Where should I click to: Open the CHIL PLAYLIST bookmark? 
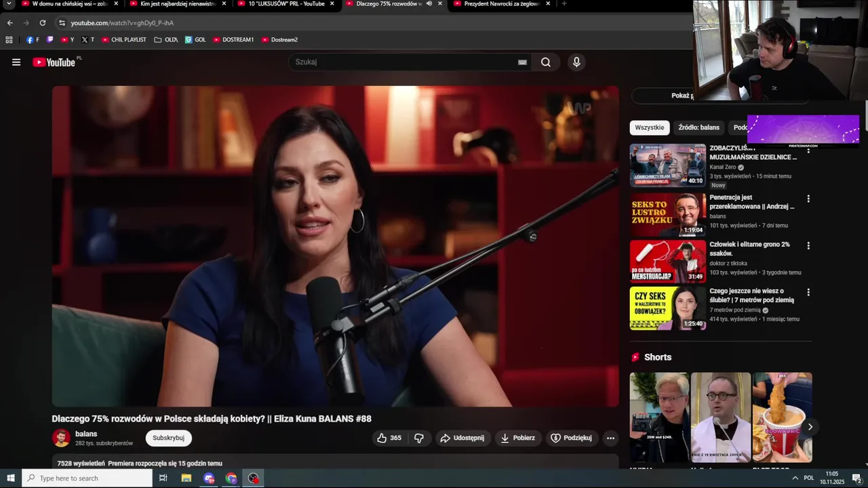pos(123,39)
